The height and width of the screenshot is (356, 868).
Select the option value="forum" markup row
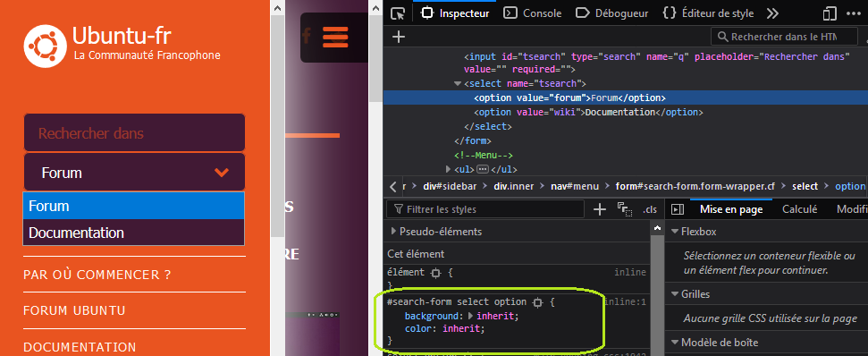626,98
